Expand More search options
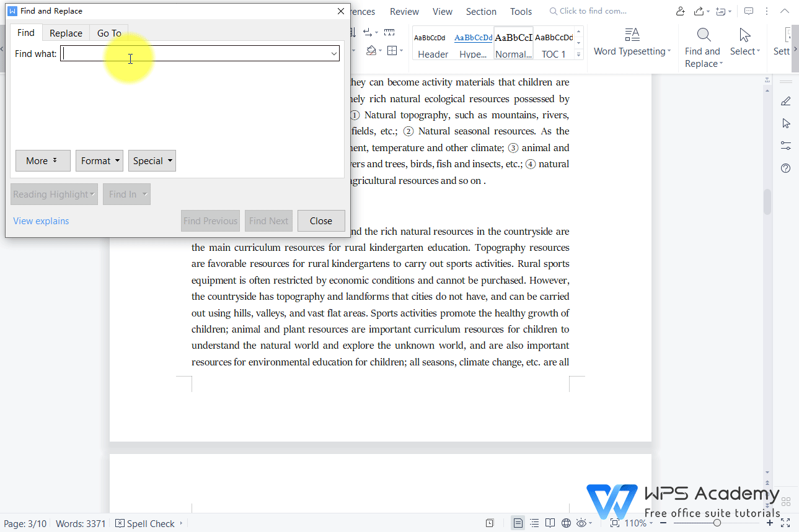Viewport: 799px width, 532px height. coord(42,160)
